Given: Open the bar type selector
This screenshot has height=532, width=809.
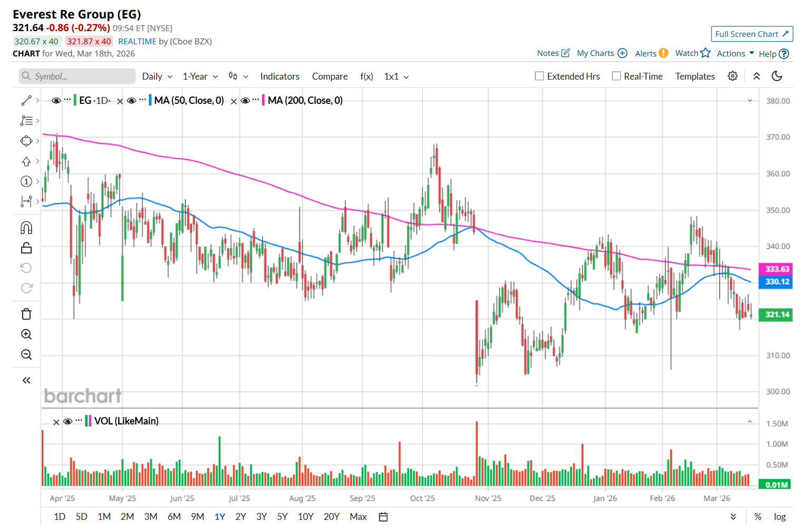Looking at the screenshot, I should pyautogui.click(x=238, y=76).
